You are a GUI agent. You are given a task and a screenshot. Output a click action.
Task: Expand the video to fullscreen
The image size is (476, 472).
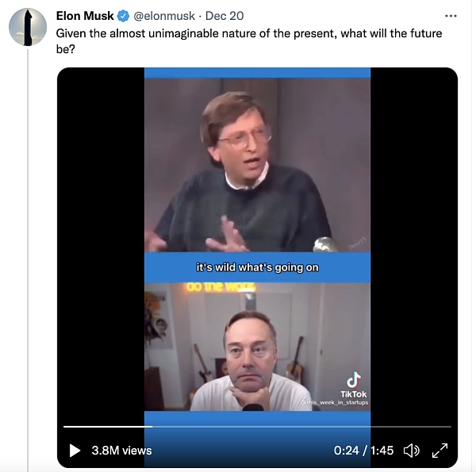coord(440,451)
